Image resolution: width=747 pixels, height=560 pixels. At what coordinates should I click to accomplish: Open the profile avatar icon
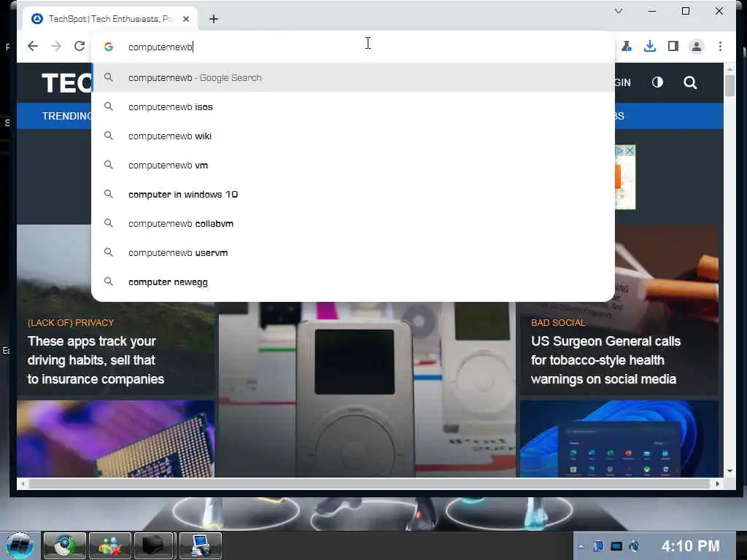click(696, 46)
